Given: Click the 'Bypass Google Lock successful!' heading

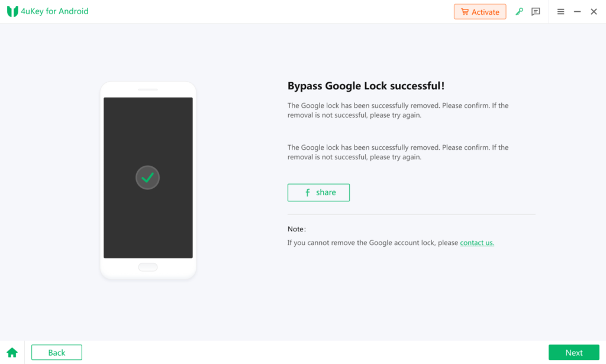Looking at the screenshot, I should [x=366, y=86].
